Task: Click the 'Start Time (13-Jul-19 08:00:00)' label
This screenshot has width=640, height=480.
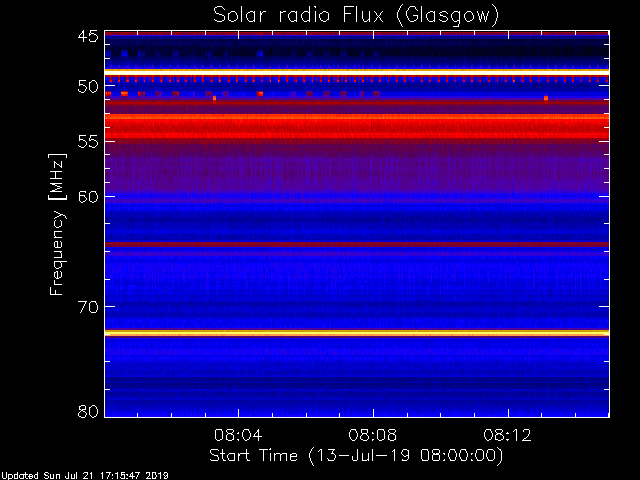Action: [356, 456]
